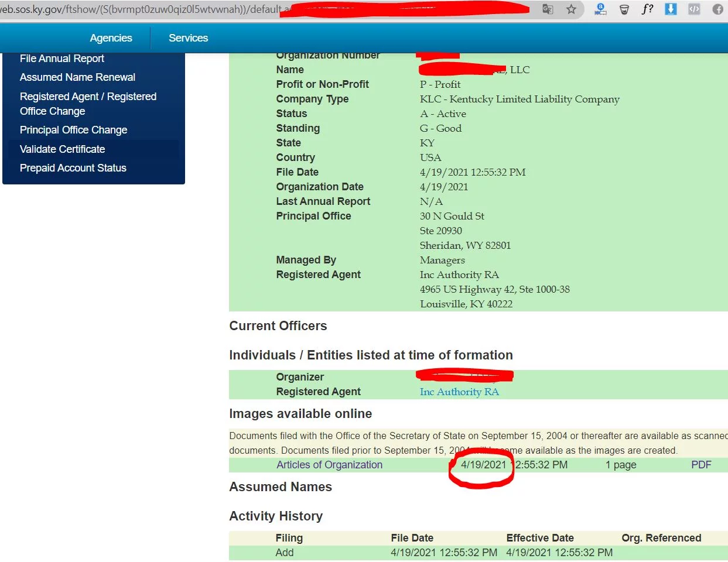Bookmark this page with the star icon
728x562 pixels.
[571, 9]
